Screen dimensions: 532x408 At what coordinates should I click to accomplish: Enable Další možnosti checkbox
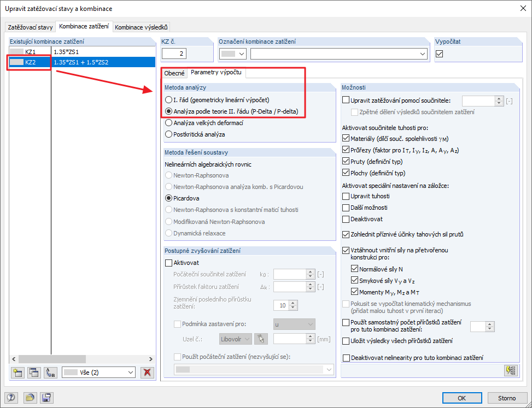346,208
